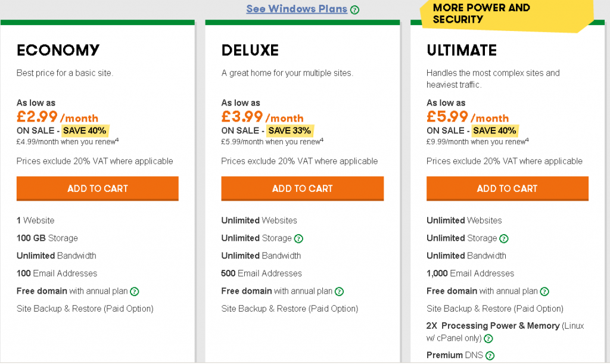Click Processing Power & Memory help icon
The height and width of the screenshot is (364, 610).
tap(488, 339)
